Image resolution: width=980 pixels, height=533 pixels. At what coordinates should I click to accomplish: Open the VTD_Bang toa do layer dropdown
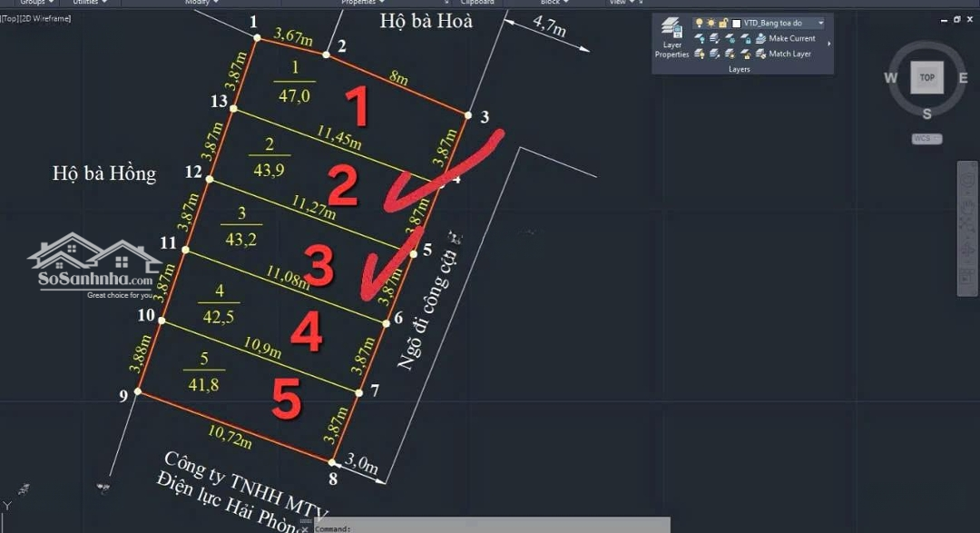tap(820, 23)
